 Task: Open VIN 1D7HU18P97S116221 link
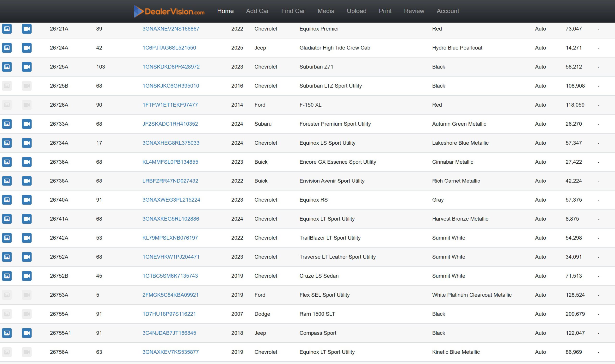169,314
